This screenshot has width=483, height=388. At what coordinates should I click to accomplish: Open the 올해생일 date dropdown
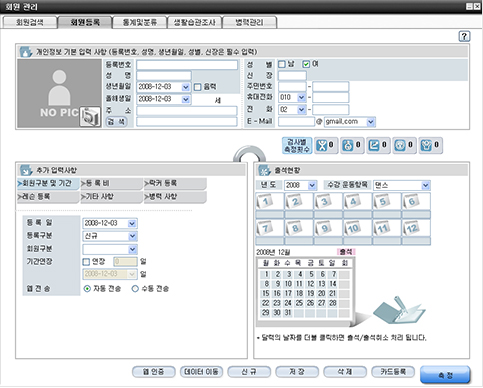pyautogui.click(x=186, y=99)
